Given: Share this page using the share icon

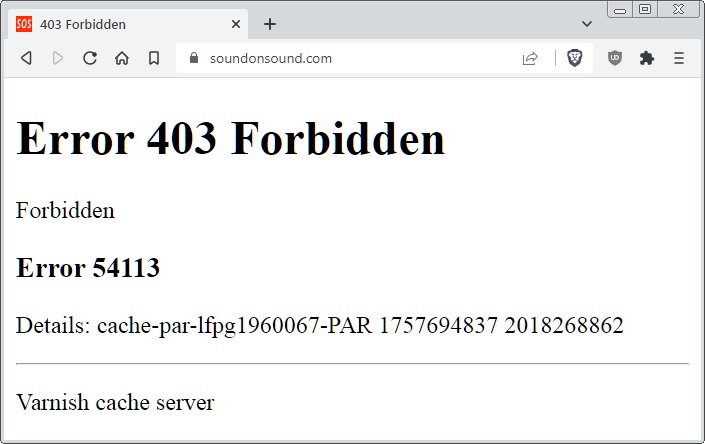Looking at the screenshot, I should pyautogui.click(x=530, y=58).
